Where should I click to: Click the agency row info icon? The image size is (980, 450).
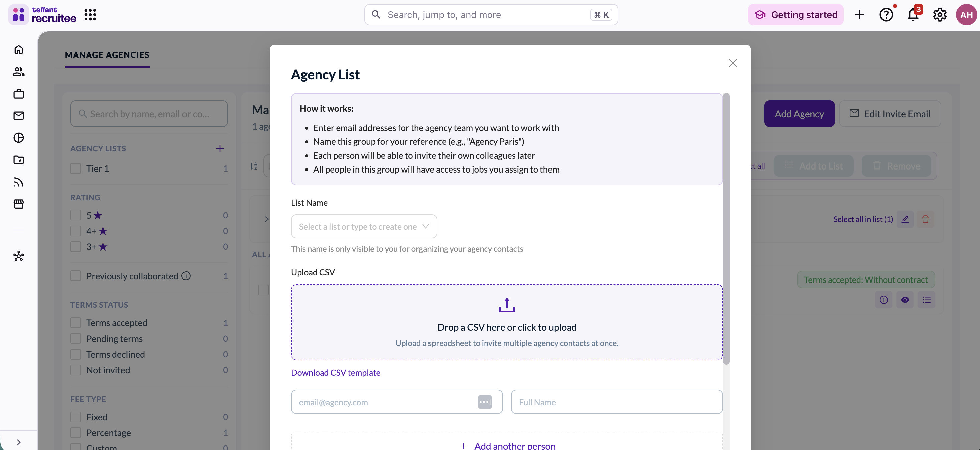884,300
